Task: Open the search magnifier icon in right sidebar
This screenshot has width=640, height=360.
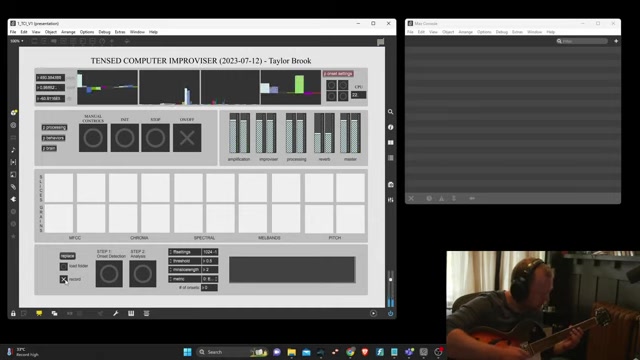Action: pyautogui.click(x=391, y=112)
